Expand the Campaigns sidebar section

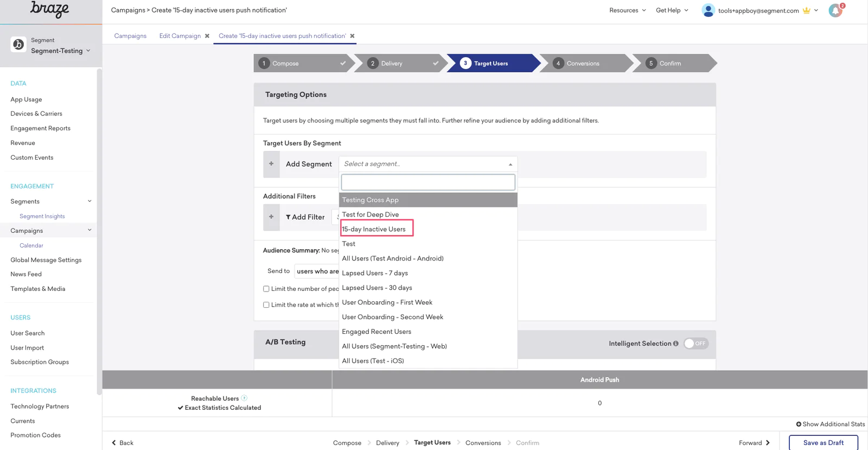click(90, 230)
